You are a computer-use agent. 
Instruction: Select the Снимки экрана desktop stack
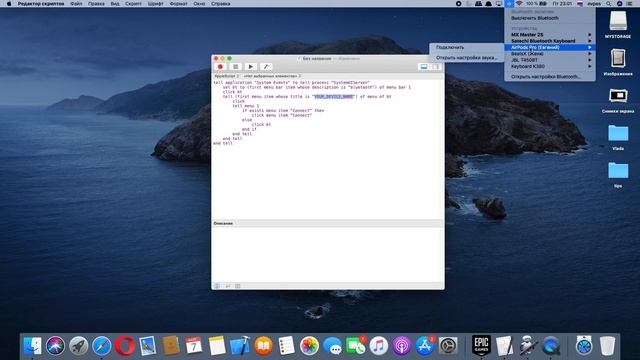click(618, 100)
